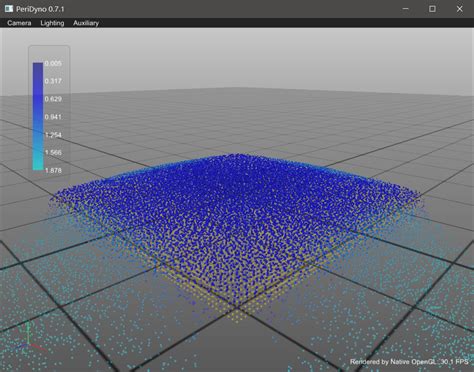This screenshot has width=474, height=372.
Task: Open the Lighting menu
Action: coord(52,23)
